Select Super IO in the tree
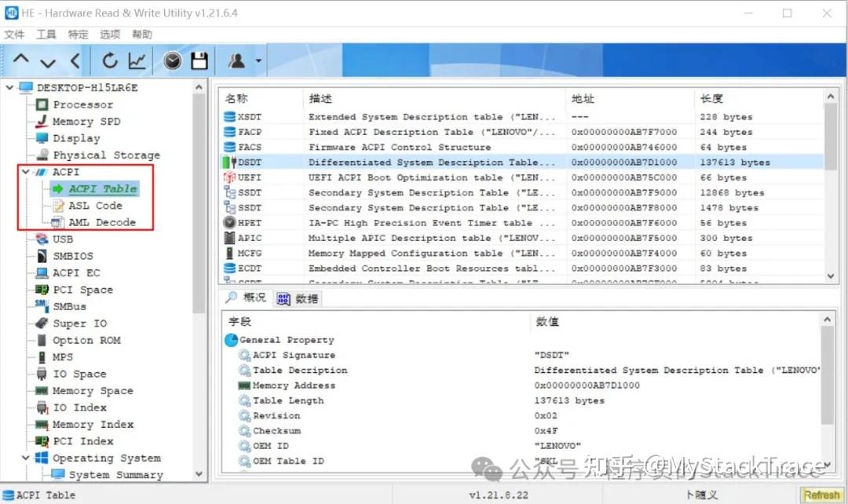848x504 pixels. click(79, 323)
